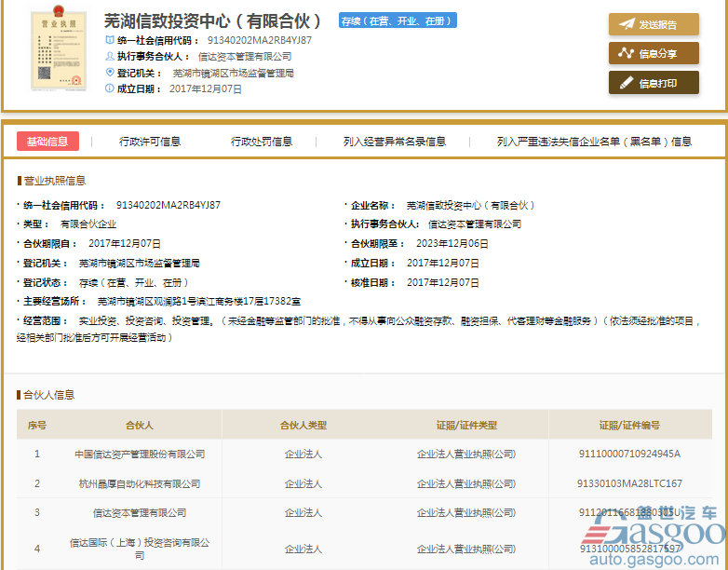The height and width of the screenshot is (570, 728).
Task: Click the 营业执照信息 section heading
Action: pos(54,181)
